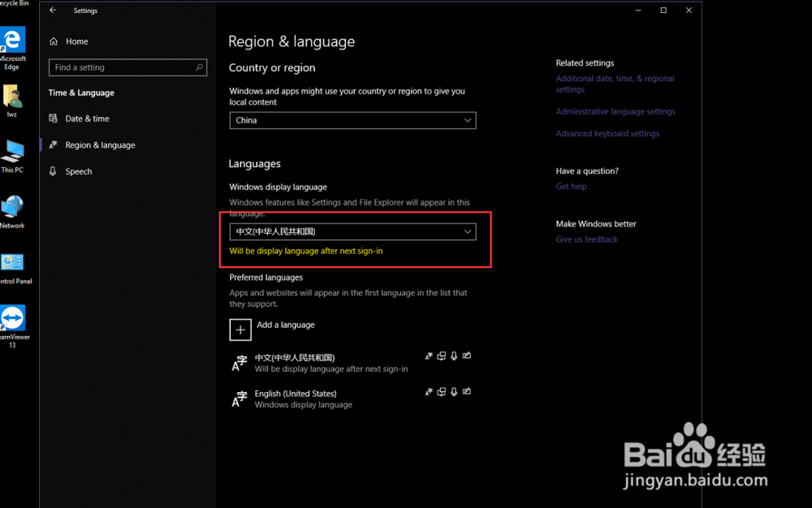
Task: Open Administrative language settings link
Action: click(x=615, y=111)
